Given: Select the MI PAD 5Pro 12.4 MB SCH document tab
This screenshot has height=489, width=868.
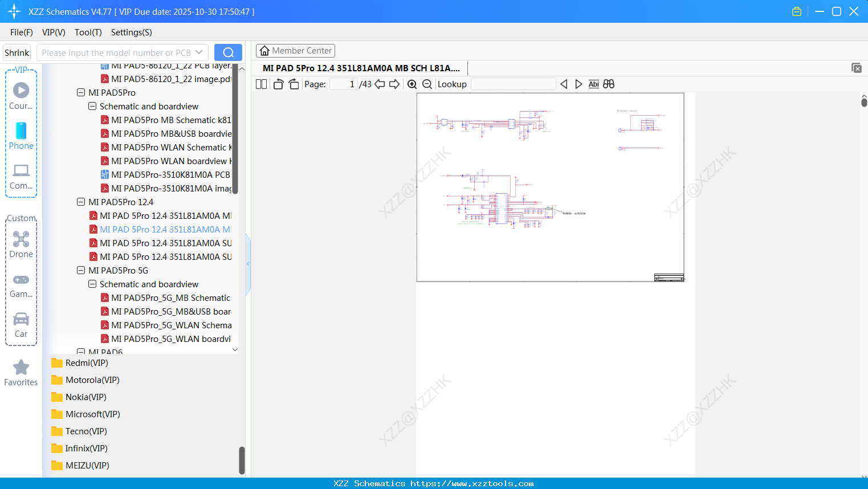Looking at the screenshot, I should point(361,68).
